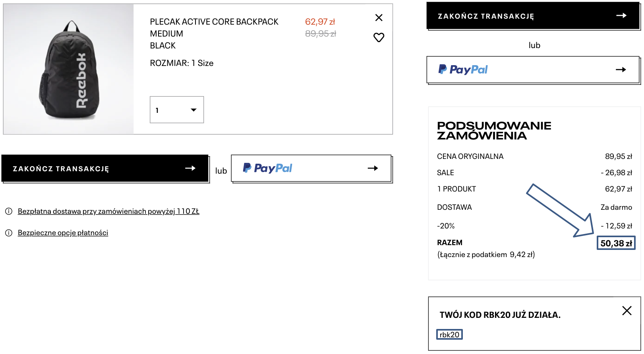This screenshot has height=354, width=644.
Task: Choose the PayPal button in the right sidebar
Action: 532,70
